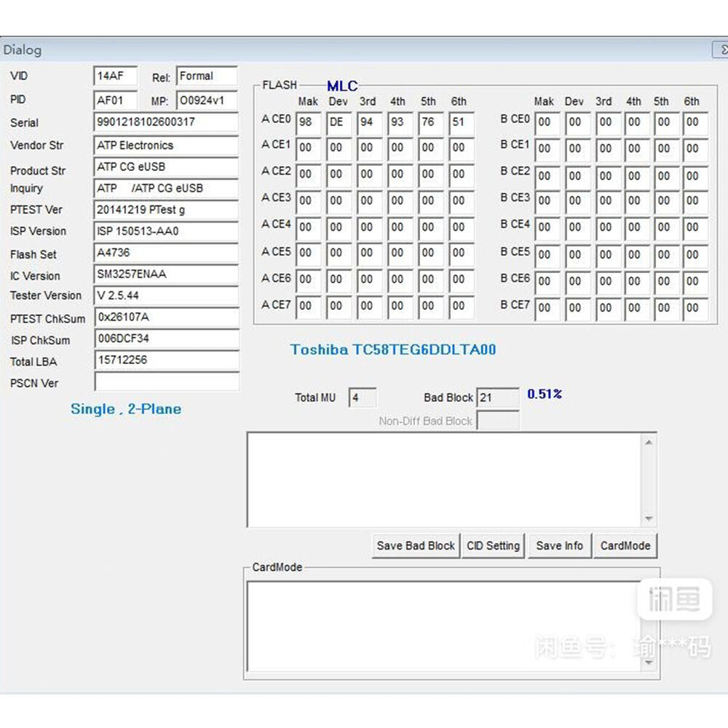Click the Vendor Str field
This screenshot has height=728, width=728.
pyautogui.click(x=166, y=146)
